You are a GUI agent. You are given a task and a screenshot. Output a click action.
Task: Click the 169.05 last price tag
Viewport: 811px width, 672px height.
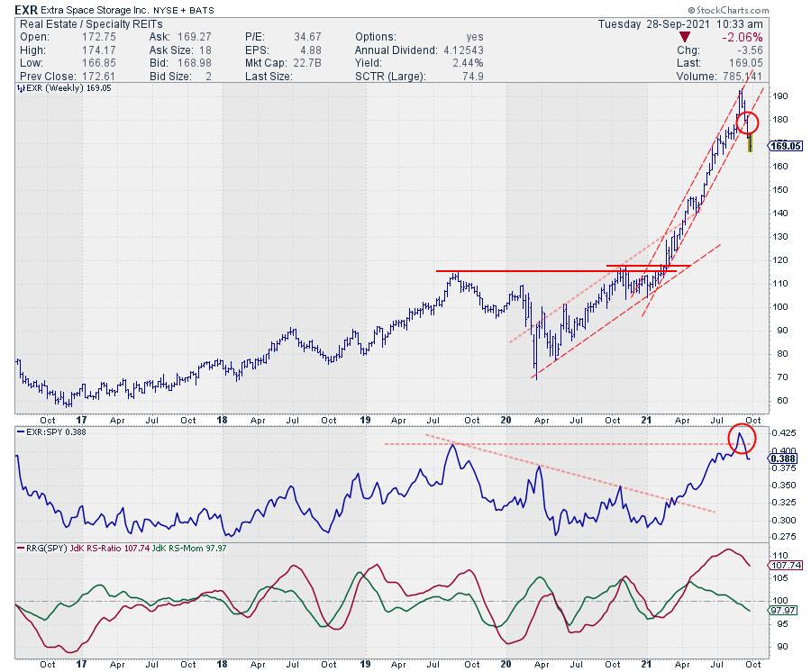780,145
